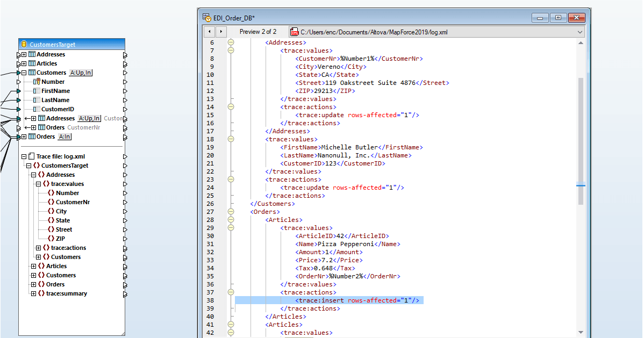Expand the top-level Addresses table node
Screen dimensions: 644x338
click(x=24, y=54)
